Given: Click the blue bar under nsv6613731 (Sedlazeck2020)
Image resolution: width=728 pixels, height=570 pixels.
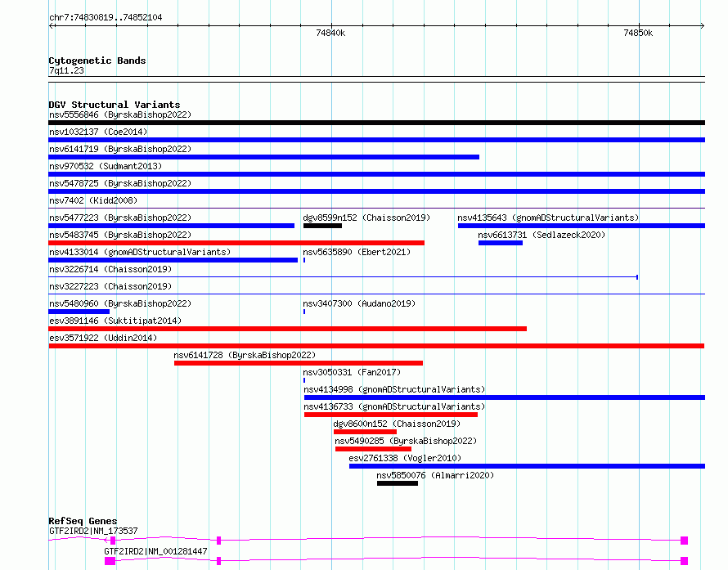Looking at the screenshot, I should click(x=501, y=243).
